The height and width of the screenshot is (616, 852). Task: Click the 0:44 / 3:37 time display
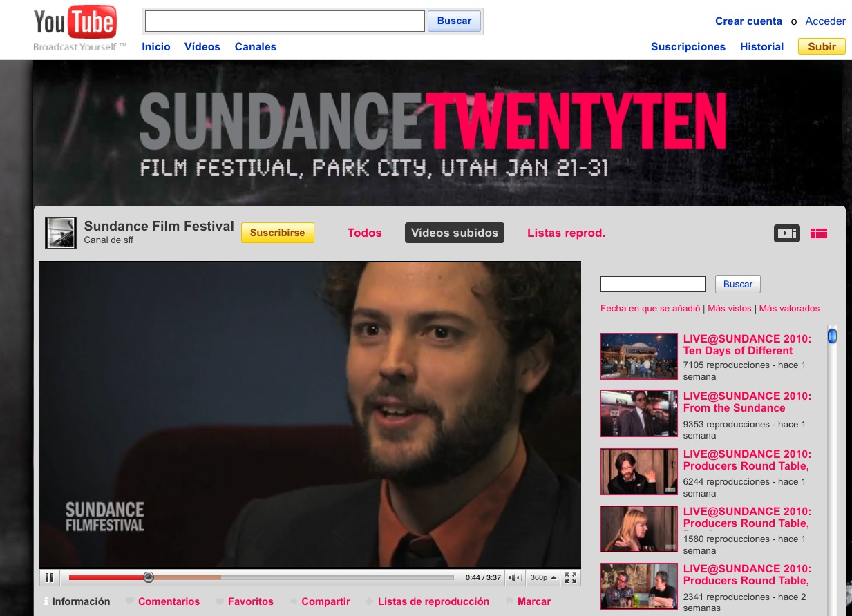483,577
